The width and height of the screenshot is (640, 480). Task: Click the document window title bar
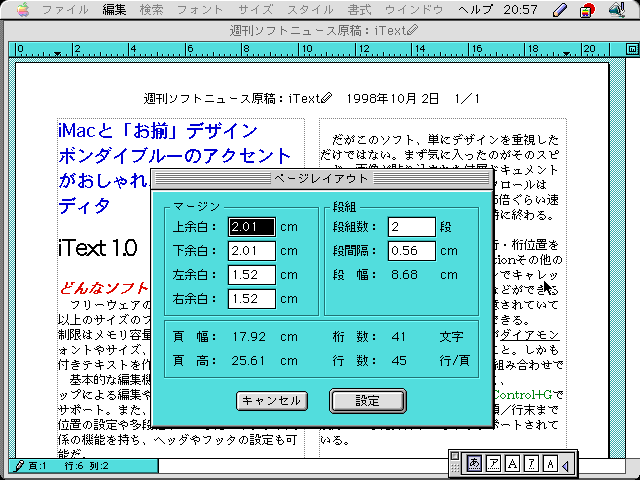320,30
